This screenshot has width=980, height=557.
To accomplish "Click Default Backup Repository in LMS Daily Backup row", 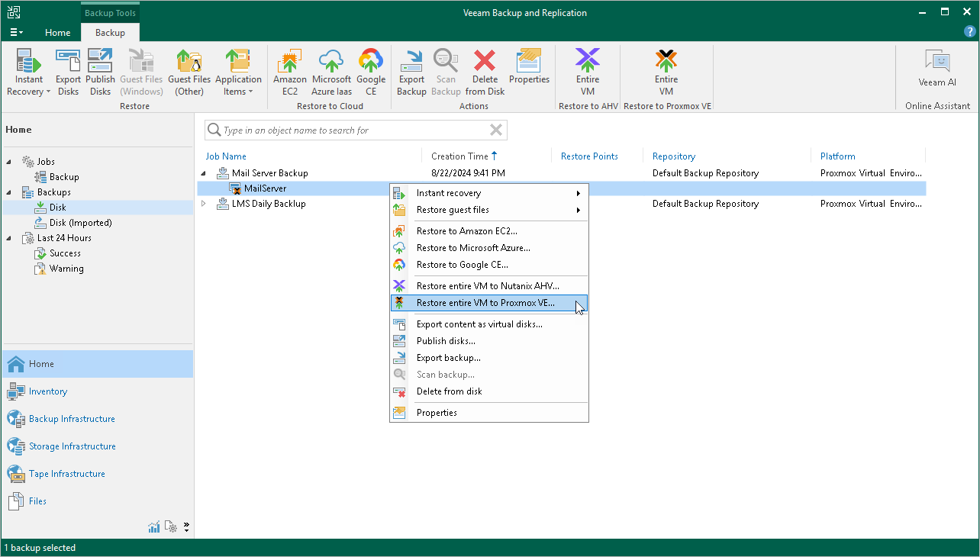I will tap(705, 204).
